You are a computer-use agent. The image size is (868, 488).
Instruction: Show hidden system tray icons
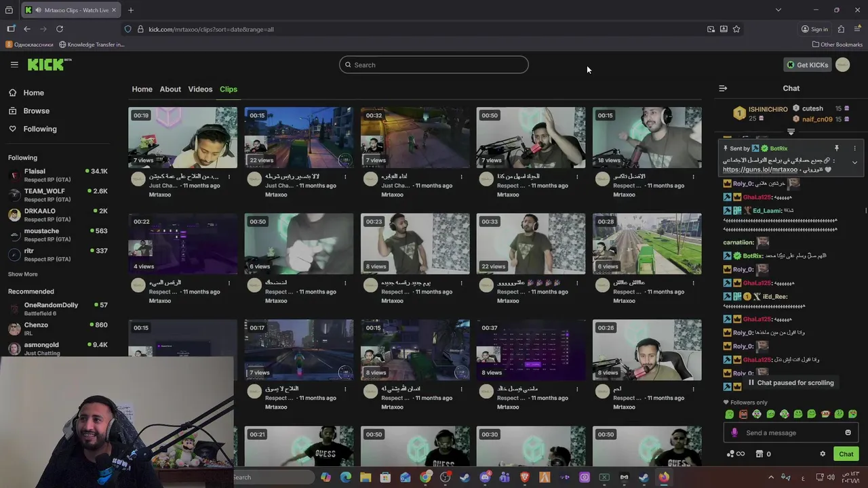pyautogui.click(x=770, y=477)
